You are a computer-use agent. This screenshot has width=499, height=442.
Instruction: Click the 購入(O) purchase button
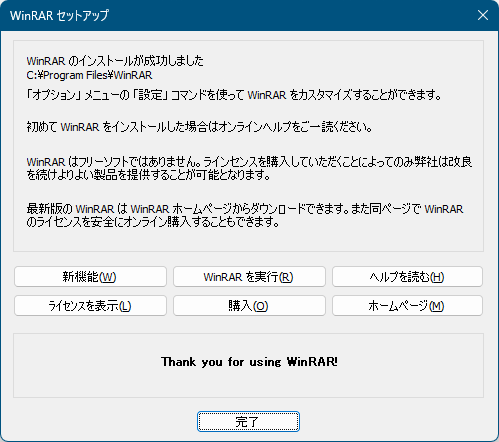(249, 306)
